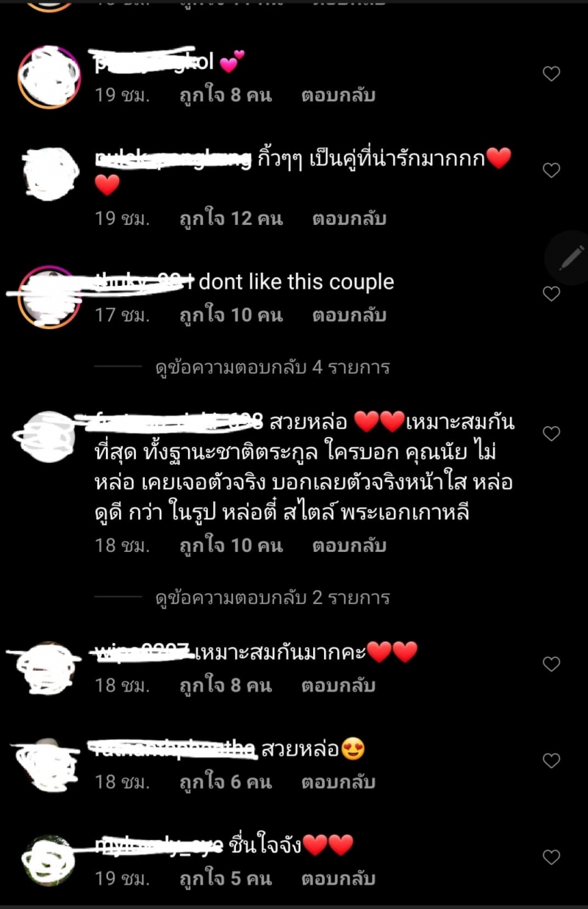Open the pencil edit floating button

point(569,258)
